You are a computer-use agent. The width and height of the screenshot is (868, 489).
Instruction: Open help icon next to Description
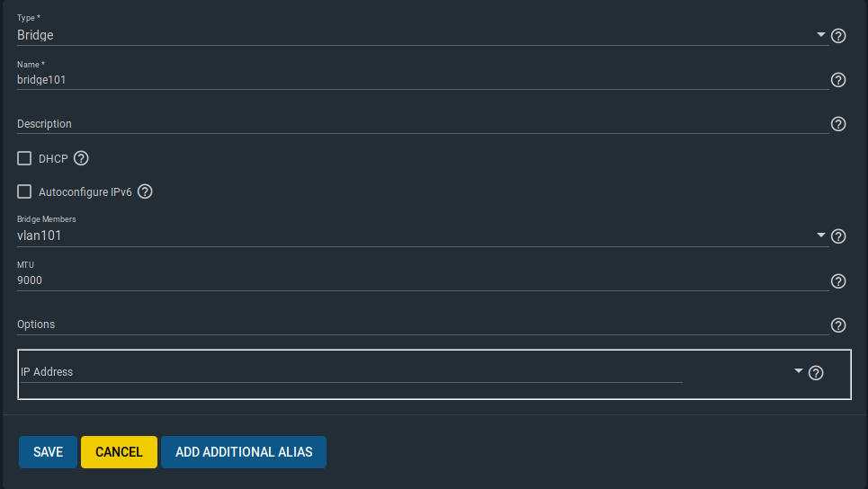[838, 124]
